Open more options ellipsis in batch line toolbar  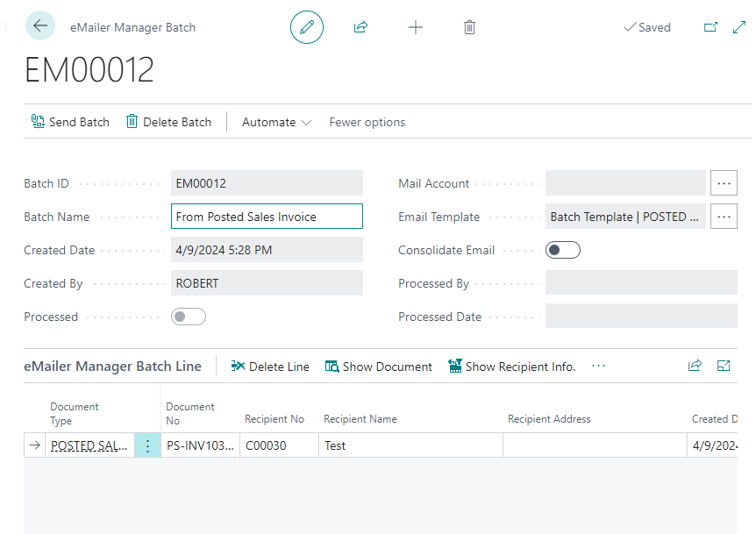tap(598, 367)
